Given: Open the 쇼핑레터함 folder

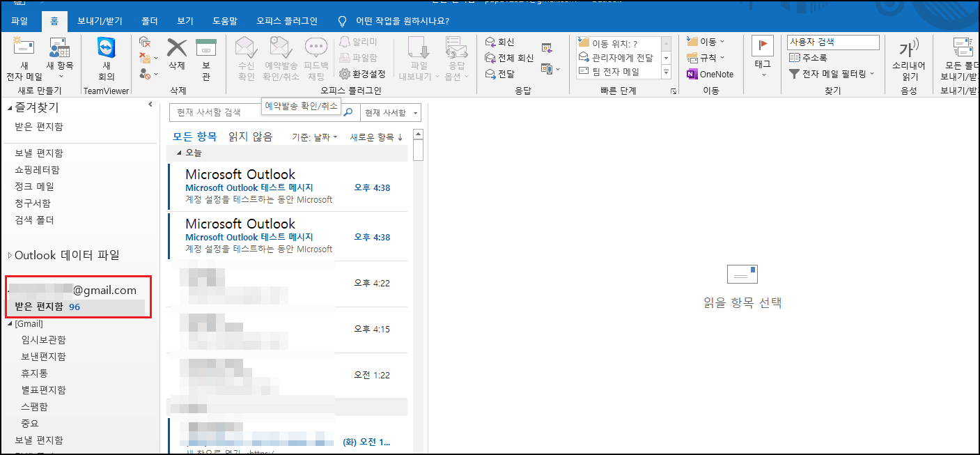Looking at the screenshot, I should point(37,170).
